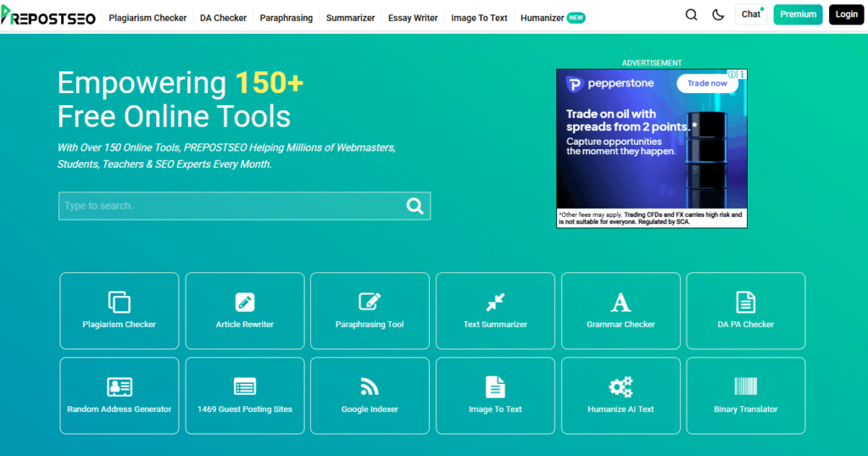Click the Login button
868x456 pixels.
click(x=847, y=14)
